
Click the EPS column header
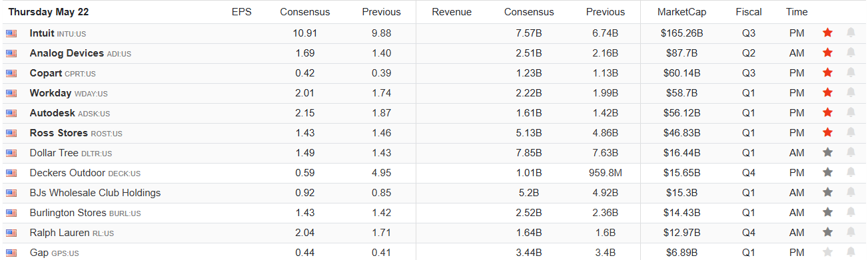click(242, 12)
